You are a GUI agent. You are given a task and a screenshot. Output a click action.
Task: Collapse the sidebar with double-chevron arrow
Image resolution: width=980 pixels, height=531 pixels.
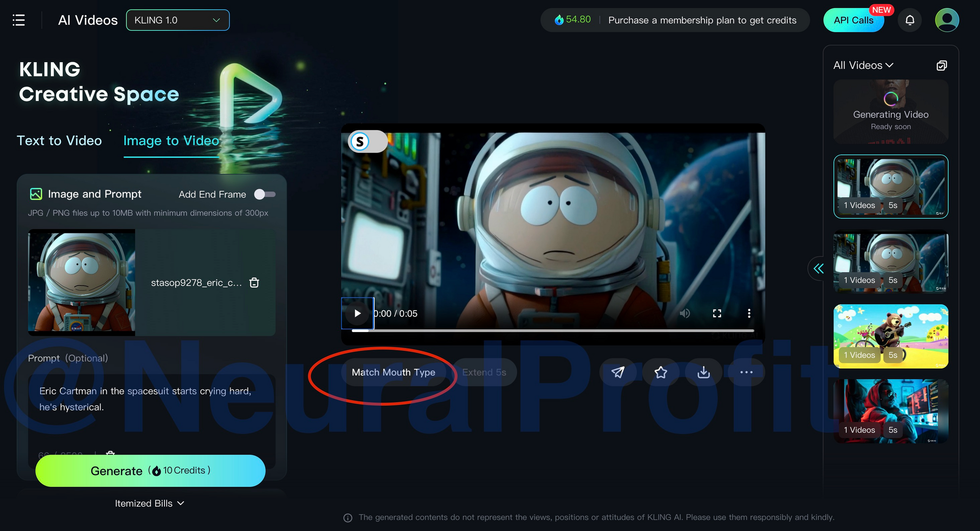click(x=819, y=268)
